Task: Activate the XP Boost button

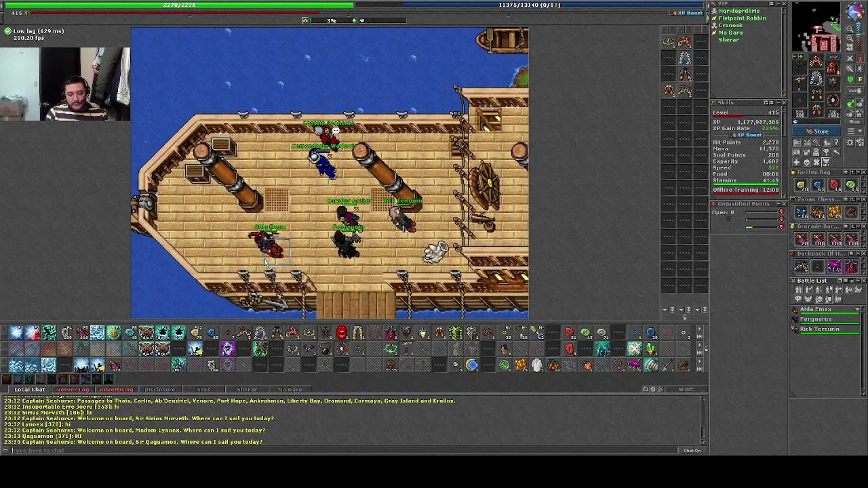Action: click(x=686, y=13)
